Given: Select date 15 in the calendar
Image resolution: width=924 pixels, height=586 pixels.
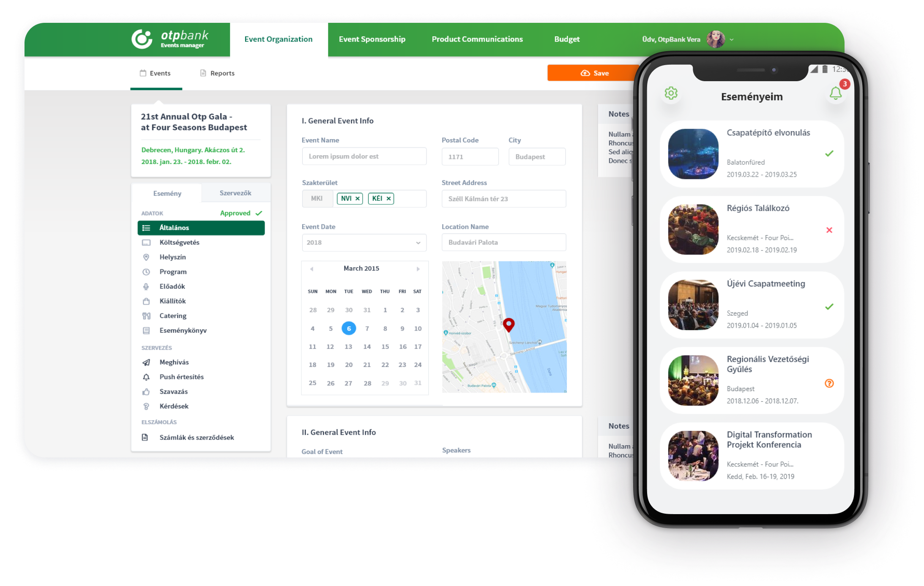Looking at the screenshot, I should tap(385, 347).
